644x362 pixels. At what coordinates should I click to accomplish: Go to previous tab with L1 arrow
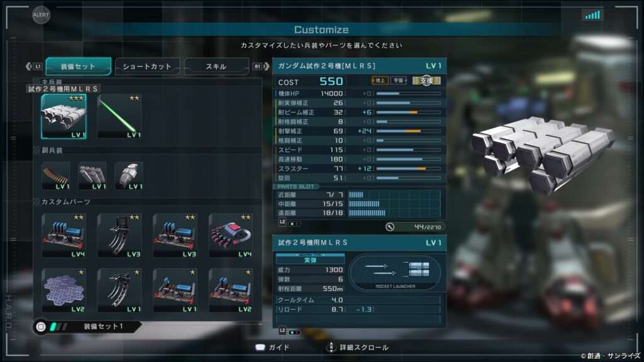tap(34, 66)
